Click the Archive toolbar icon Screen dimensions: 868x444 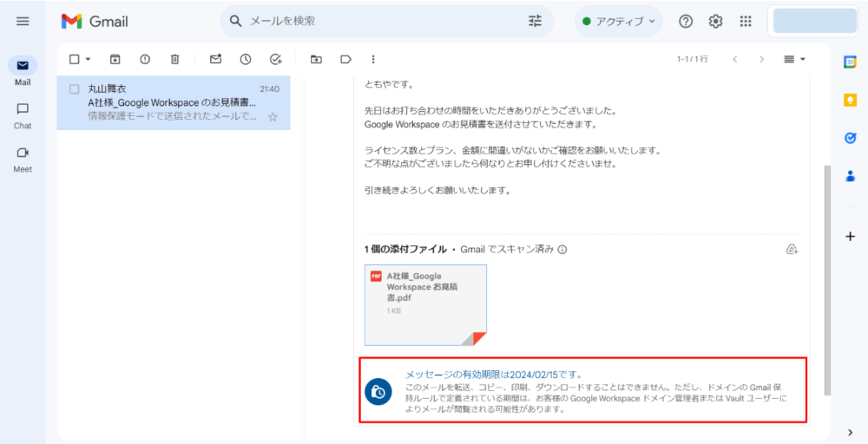point(115,59)
